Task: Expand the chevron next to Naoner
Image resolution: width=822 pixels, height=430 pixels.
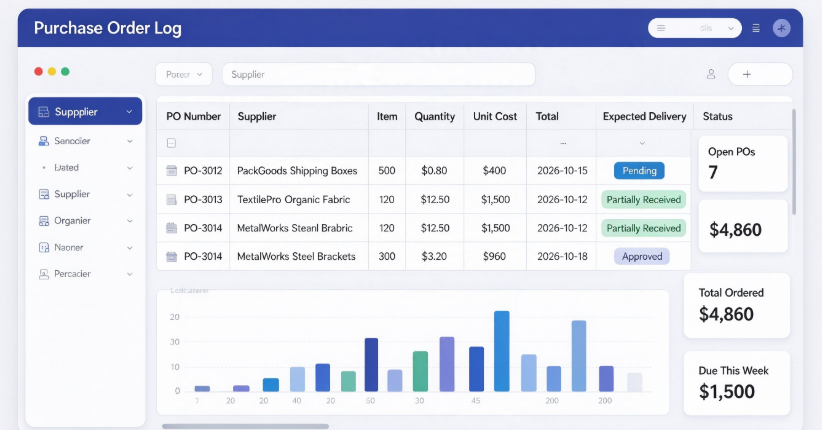Action: coord(129,248)
